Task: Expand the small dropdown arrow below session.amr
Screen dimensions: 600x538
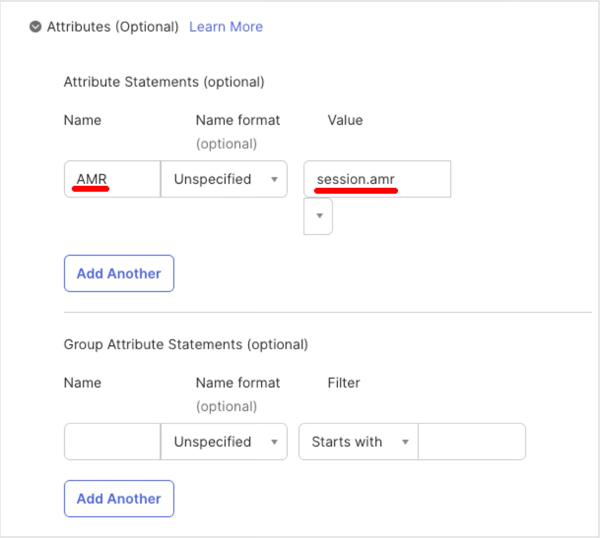Action: [x=318, y=216]
